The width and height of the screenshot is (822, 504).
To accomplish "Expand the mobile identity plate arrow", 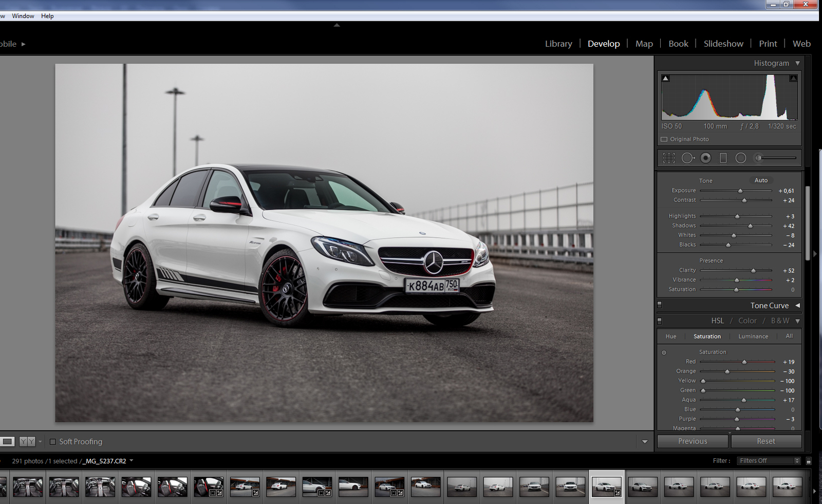I will 23,44.
